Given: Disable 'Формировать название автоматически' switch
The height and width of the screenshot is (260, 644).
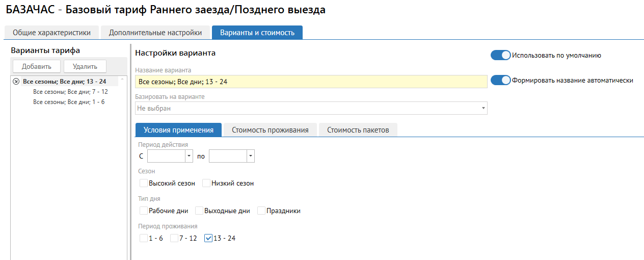Looking at the screenshot, I should [500, 80].
